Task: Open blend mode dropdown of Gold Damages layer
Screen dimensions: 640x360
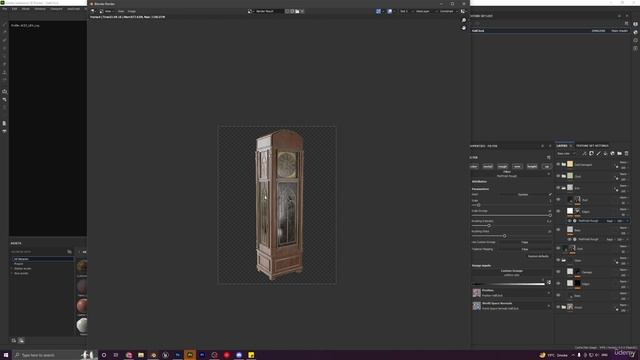Action: tap(623, 162)
